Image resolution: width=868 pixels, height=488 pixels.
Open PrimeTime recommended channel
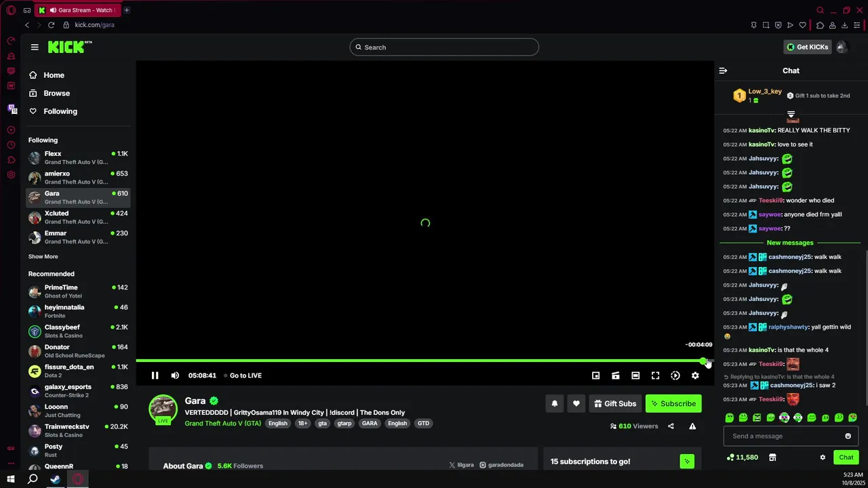[78, 291]
